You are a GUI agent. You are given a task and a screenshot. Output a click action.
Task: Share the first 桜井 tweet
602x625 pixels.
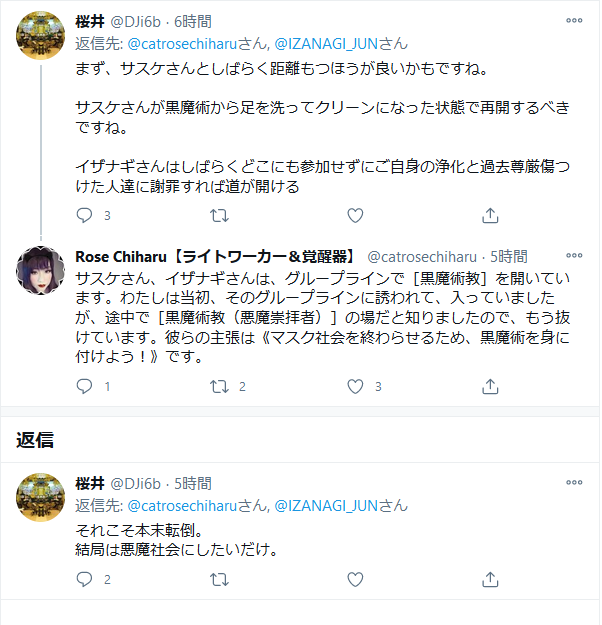point(490,215)
